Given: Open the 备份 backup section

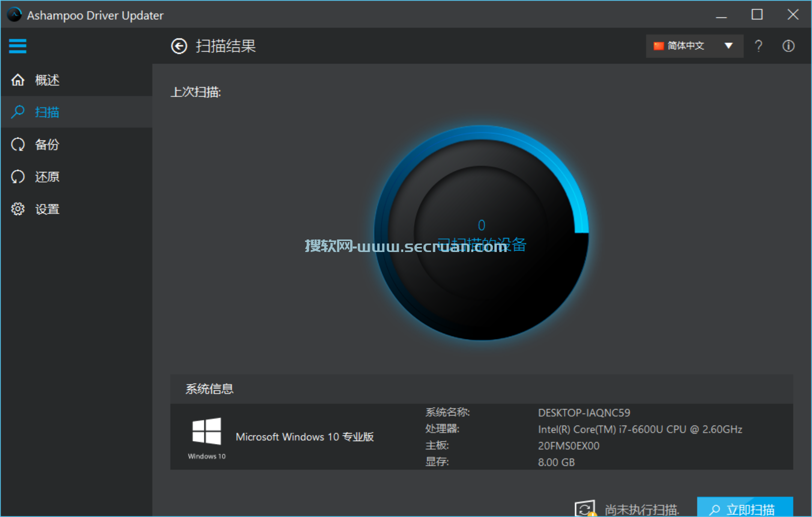Looking at the screenshot, I should pyautogui.click(x=77, y=144).
